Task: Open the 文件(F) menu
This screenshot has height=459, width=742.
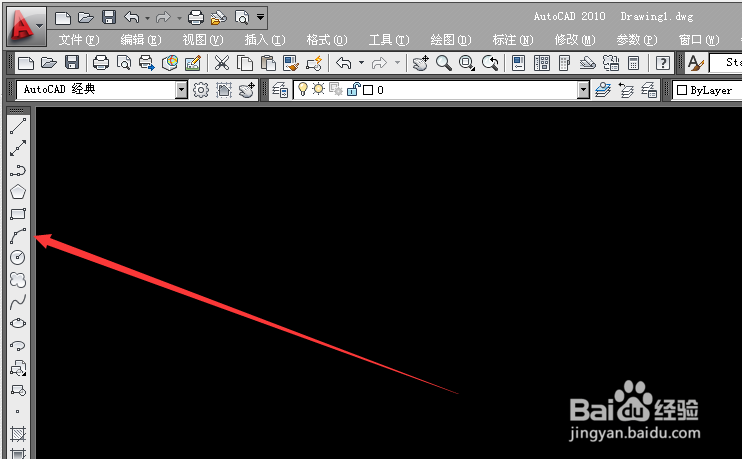Action: tap(79, 40)
